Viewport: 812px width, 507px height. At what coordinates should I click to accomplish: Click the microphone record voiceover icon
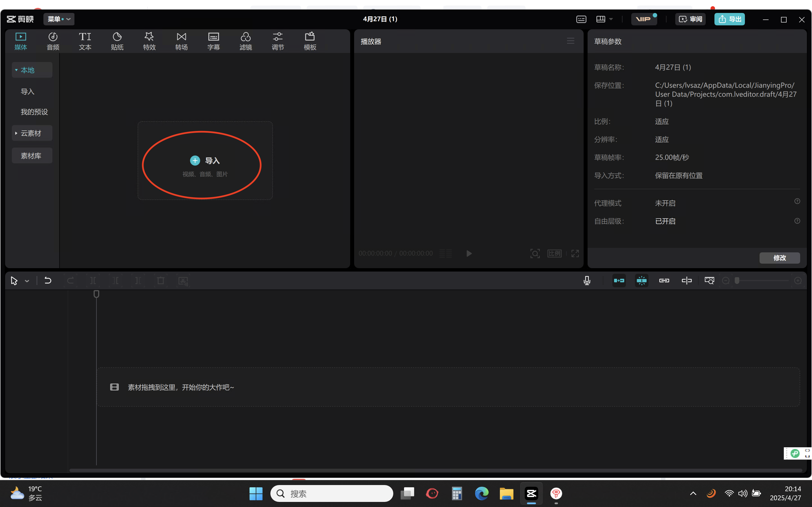point(587,281)
